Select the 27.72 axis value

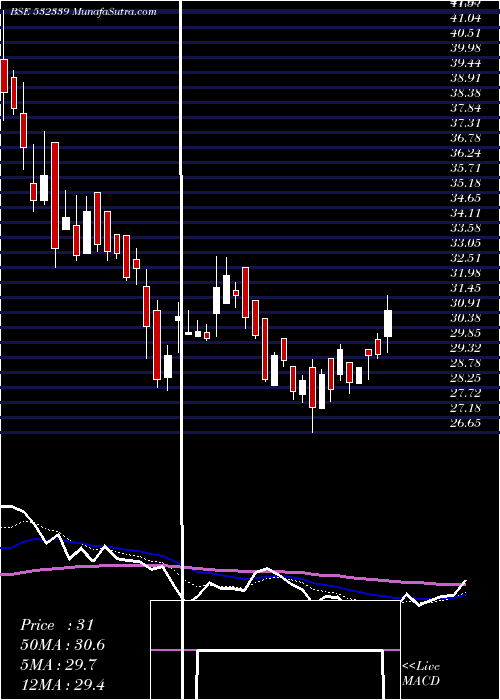[x=465, y=393]
